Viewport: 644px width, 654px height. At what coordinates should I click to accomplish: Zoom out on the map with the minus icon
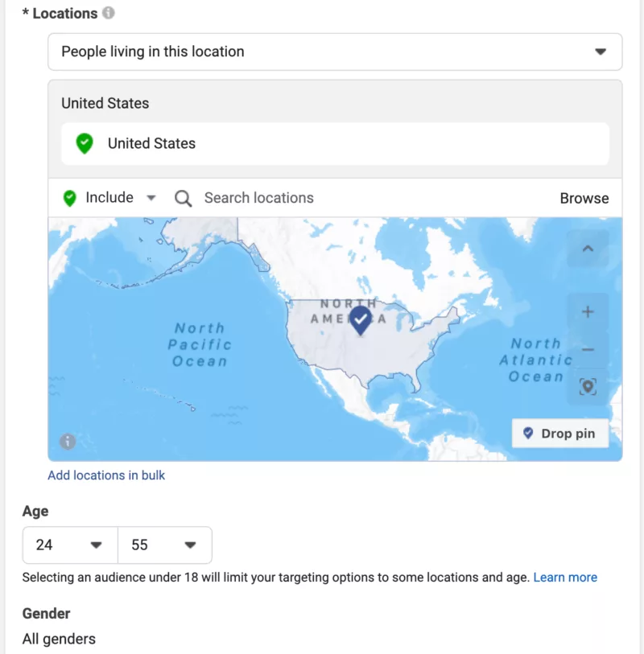pos(587,349)
